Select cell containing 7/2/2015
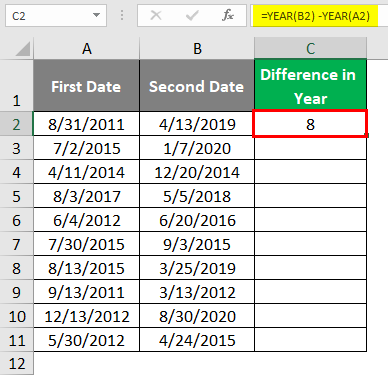The height and width of the screenshot is (375, 388). pos(87,148)
